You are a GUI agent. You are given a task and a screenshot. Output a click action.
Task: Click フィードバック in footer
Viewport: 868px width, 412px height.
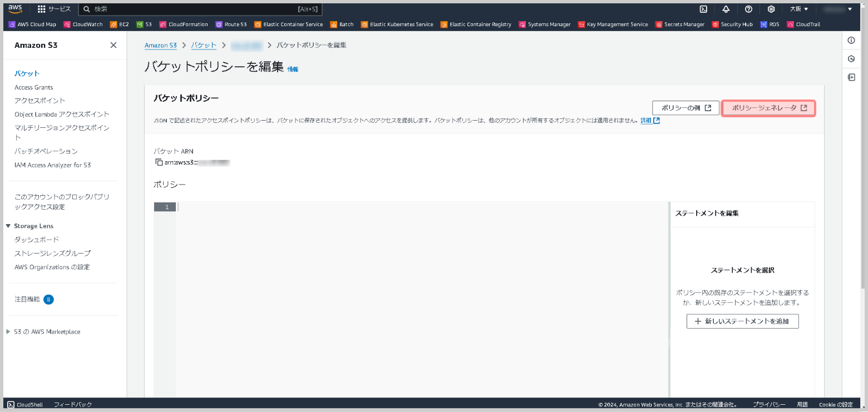(73, 405)
